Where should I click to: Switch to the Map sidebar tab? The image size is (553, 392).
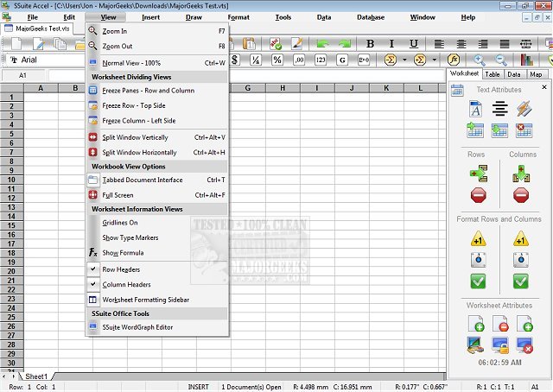pyautogui.click(x=536, y=74)
